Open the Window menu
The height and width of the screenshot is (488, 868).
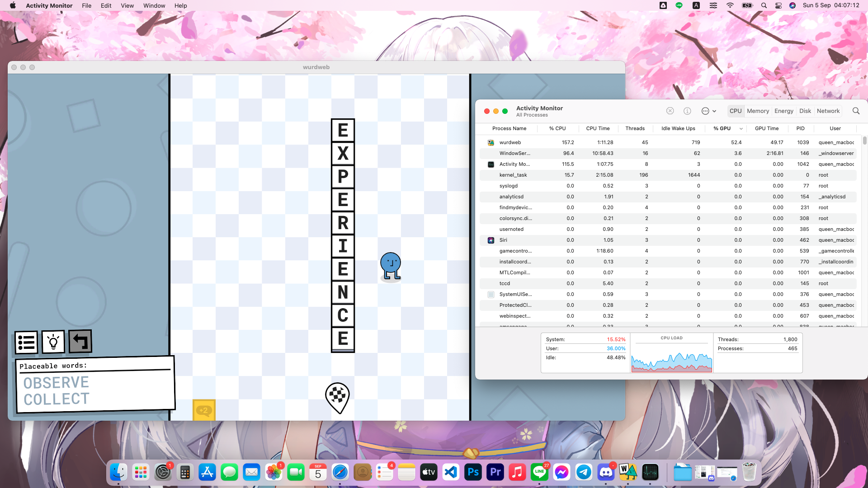(x=154, y=5)
